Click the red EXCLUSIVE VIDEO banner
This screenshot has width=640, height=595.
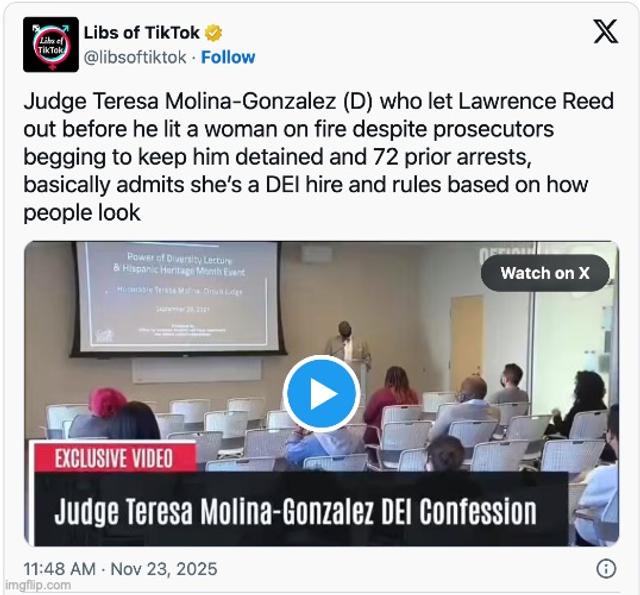point(115,458)
